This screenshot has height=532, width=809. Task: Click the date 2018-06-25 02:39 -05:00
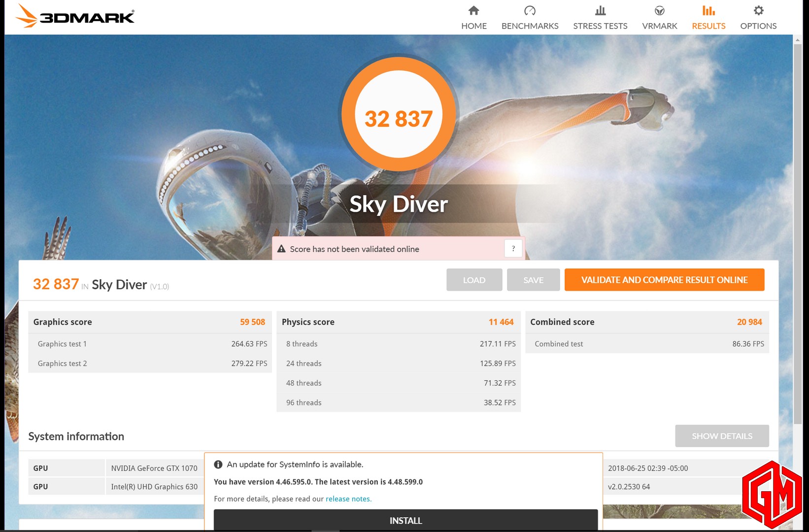point(648,468)
